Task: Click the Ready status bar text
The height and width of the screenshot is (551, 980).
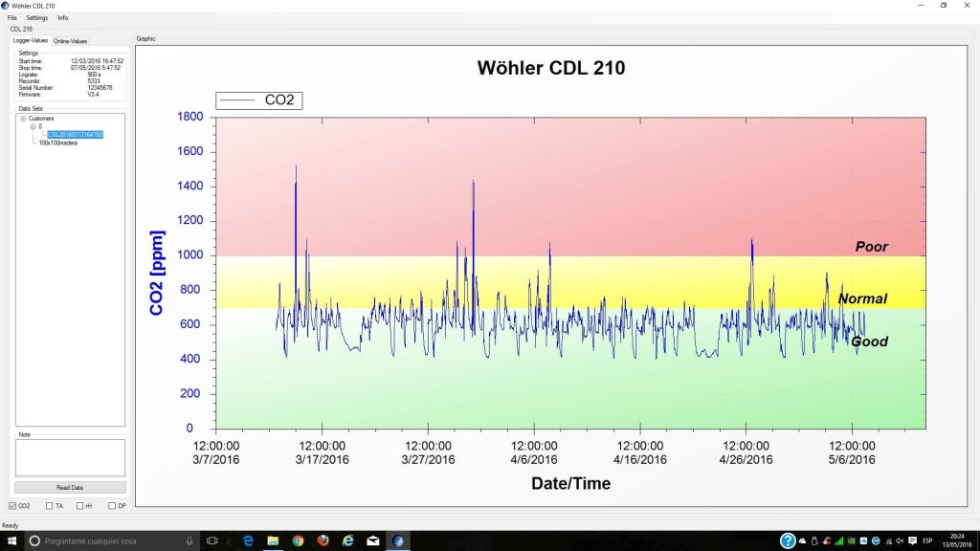Action: point(10,525)
